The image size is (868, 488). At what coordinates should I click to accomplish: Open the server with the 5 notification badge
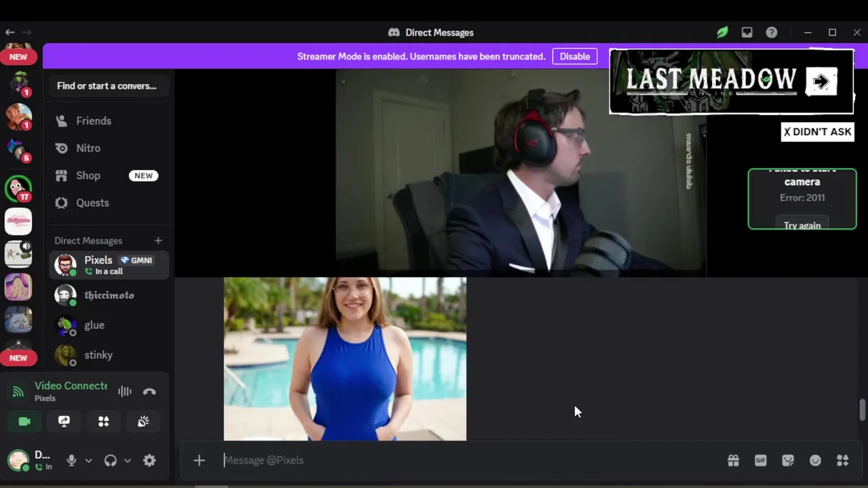(18, 151)
